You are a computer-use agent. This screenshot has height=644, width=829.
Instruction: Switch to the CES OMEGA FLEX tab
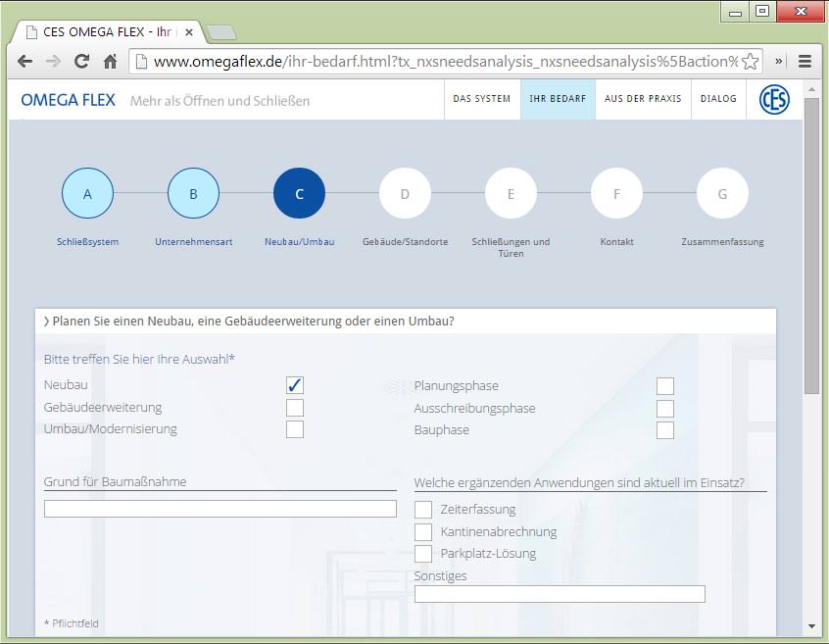tap(108, 32)
